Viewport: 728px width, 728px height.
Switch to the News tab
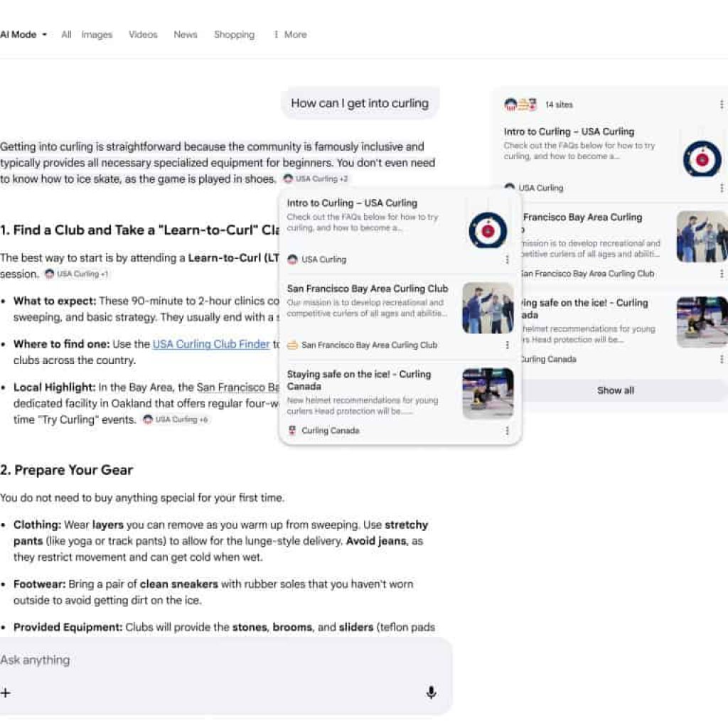tap(186, 34)
